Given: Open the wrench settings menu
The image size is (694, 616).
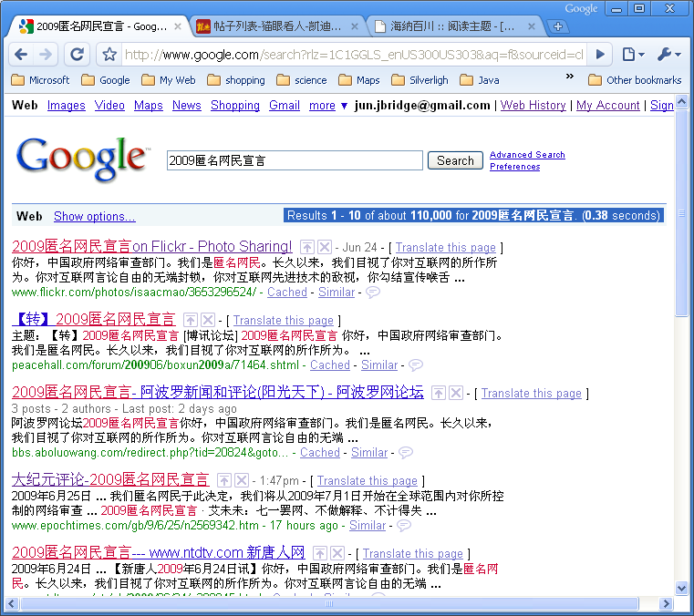Looking at the screenshot, I should [668, 55].
